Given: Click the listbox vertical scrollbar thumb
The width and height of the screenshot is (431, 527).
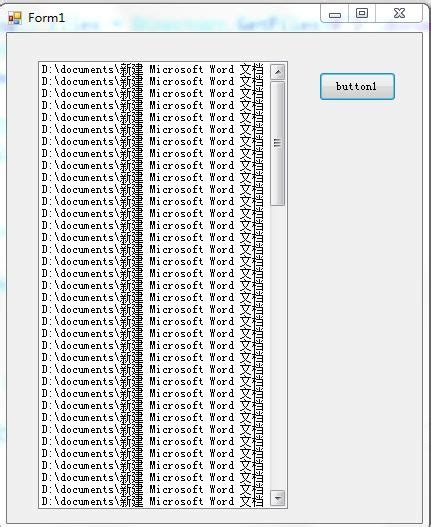Looking at the screenshot, I should pos(278,144).
